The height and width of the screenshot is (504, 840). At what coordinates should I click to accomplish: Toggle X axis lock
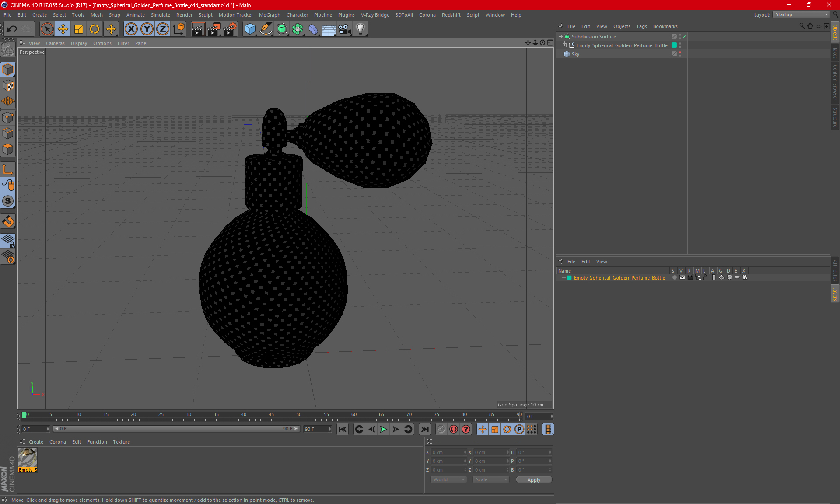point(131,29)
